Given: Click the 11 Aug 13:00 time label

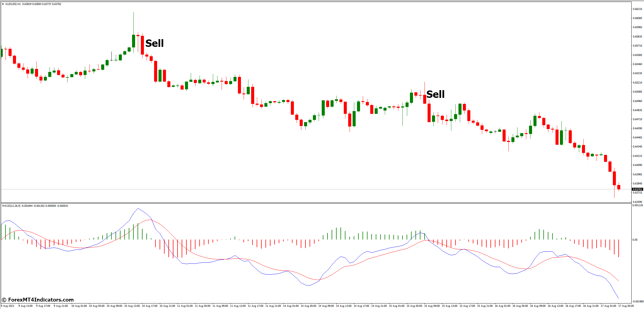Looking at the screenshot, I should [x=238, y=306].
